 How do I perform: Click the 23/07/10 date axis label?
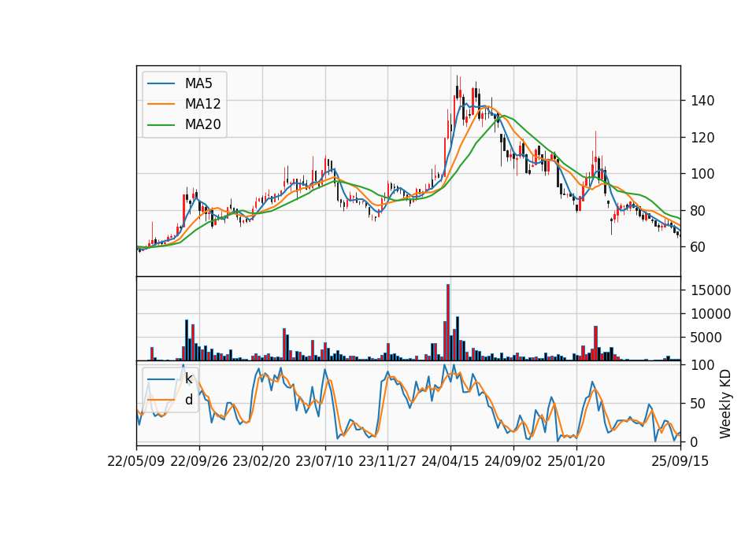pos(324,461)
